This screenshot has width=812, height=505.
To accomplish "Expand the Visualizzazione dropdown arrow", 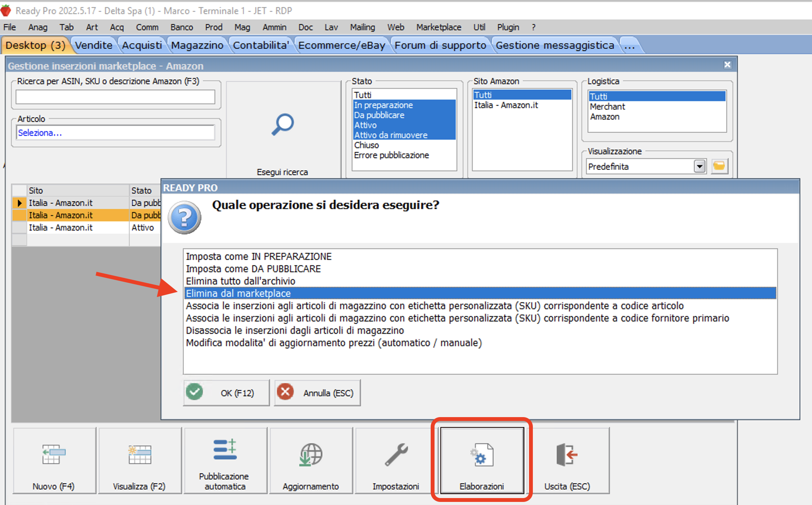I will click(x=699, y=167).
